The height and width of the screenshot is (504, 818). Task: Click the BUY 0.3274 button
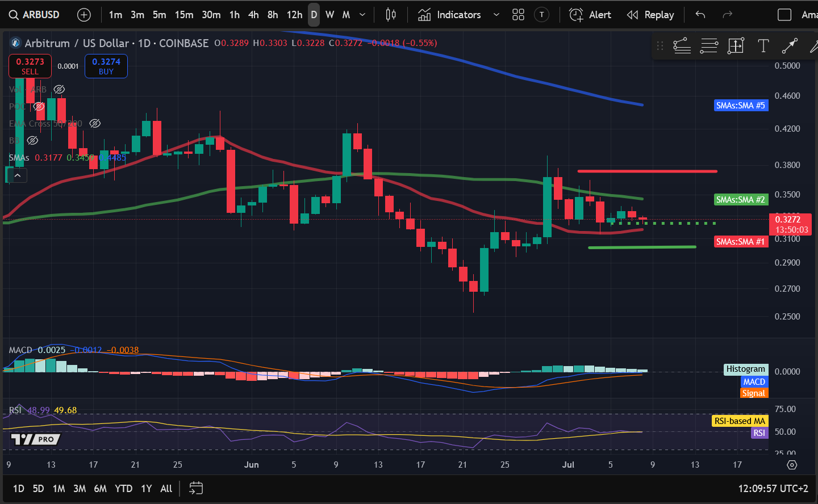click(x=106, y=66)
